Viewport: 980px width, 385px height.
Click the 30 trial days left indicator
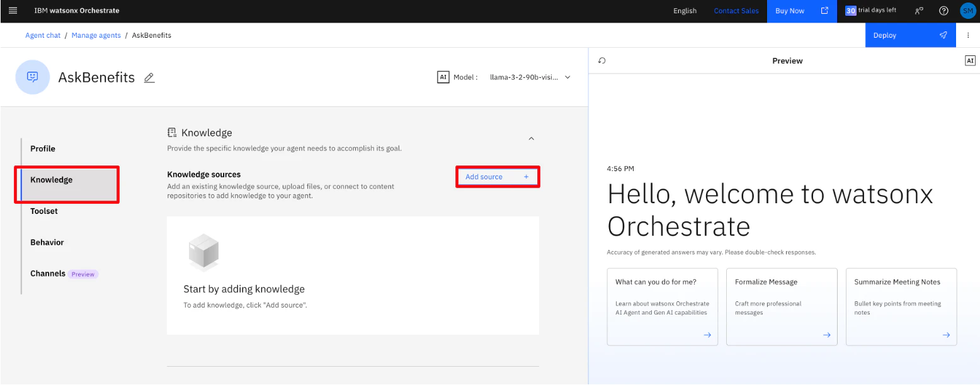(870, 11)
